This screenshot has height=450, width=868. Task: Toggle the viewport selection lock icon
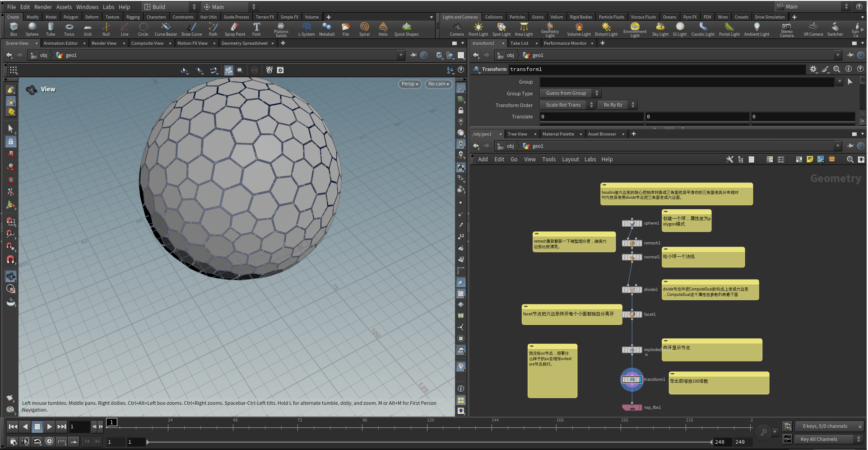point(11,141)
